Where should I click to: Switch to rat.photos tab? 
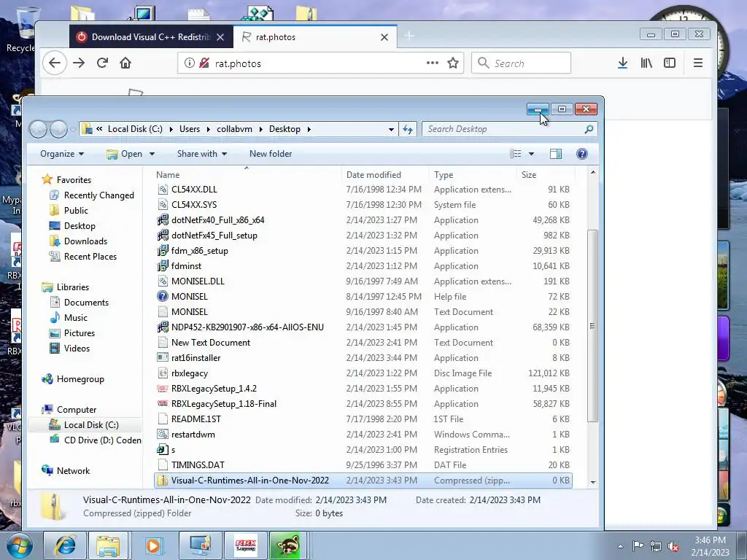(x=315, y=37)
